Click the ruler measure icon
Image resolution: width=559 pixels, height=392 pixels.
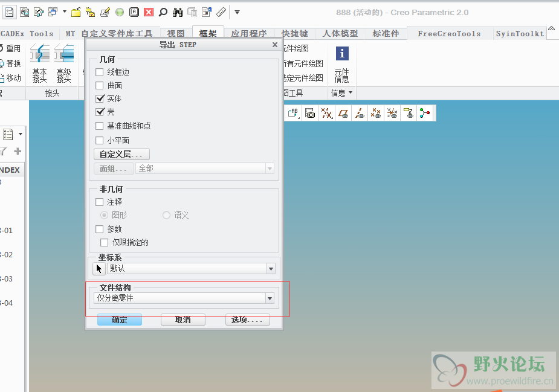click(221, 13)
